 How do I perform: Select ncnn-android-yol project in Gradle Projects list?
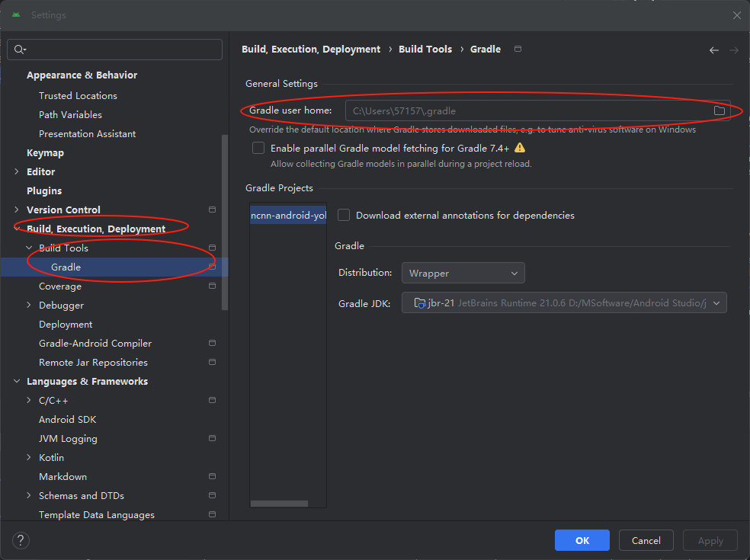[288, 215]
